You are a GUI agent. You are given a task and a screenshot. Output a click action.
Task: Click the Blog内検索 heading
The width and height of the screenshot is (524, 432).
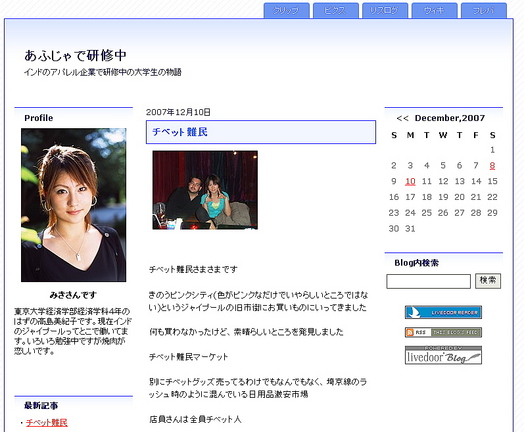[x=416, y=263]
